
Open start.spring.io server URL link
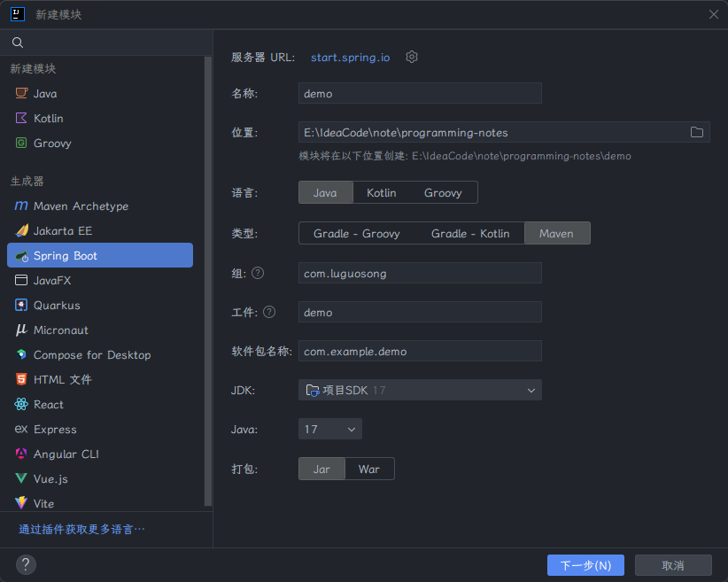click(350, 57)
